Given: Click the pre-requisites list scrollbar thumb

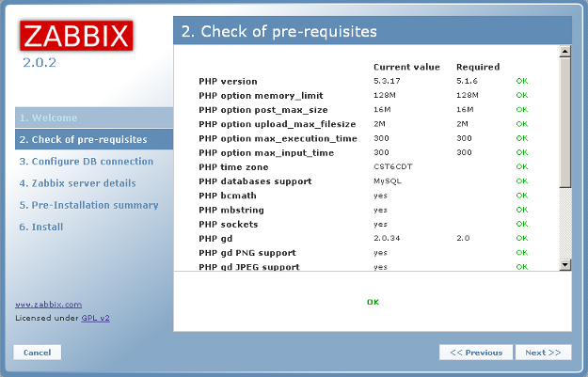Looking at the screenshot, I should pyautogui.click(x=564, y=122).
